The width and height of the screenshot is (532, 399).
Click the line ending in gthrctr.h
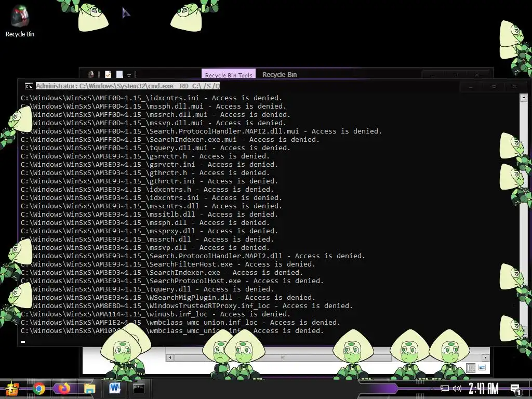point(145,172)
